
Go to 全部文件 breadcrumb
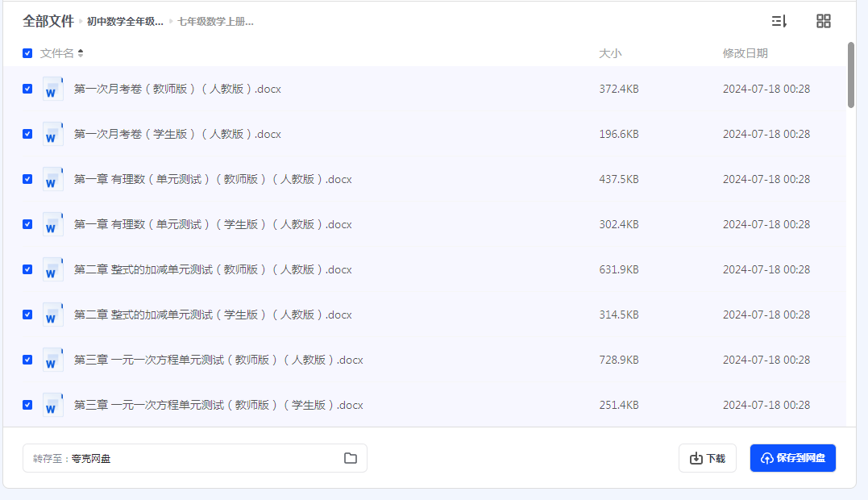[48, 21]
